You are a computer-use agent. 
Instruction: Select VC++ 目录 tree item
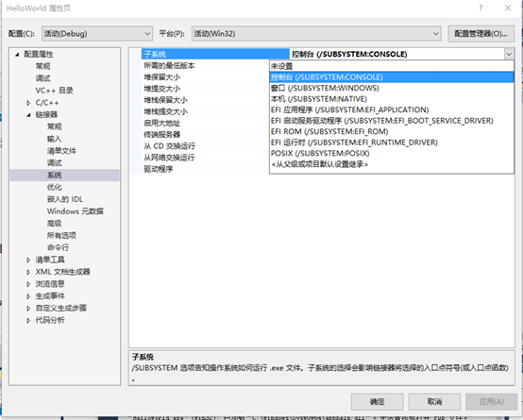click(55, 91)
